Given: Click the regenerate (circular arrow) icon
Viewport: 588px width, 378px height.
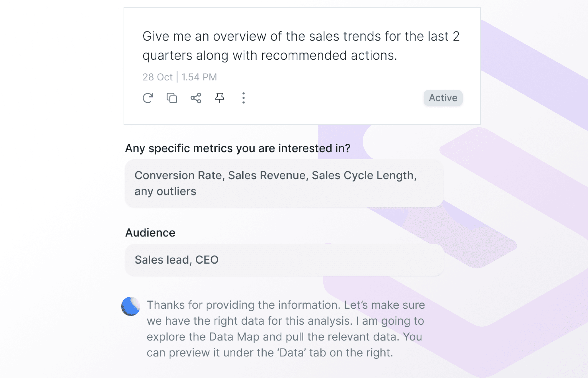Looking at the screenshot, I should click(148, 98).
